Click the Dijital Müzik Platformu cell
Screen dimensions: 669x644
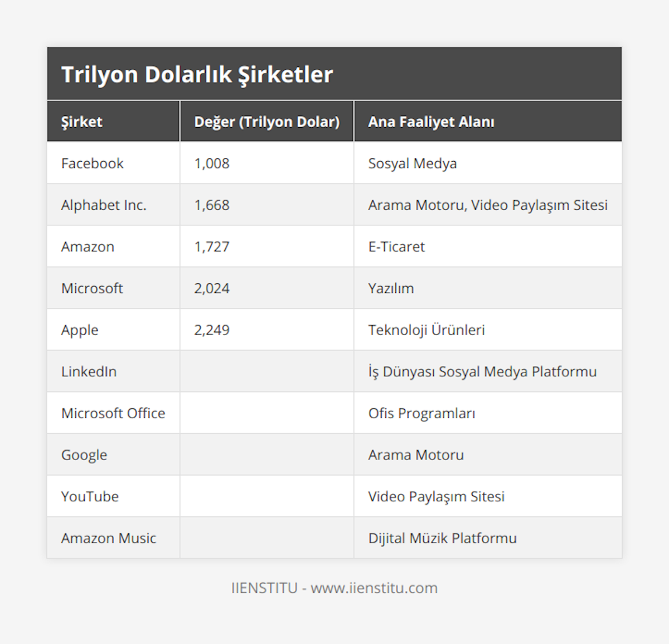pyautogui.click(x=442, y=538)
